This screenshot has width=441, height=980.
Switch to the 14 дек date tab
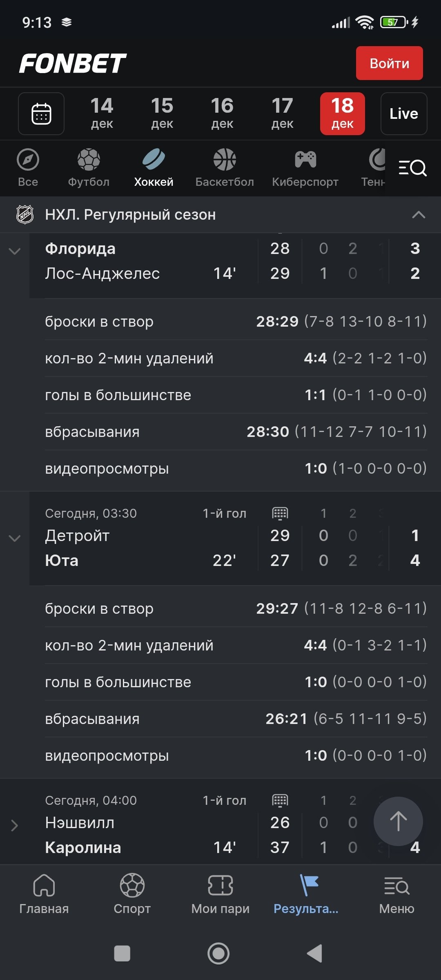click(102, 114)
